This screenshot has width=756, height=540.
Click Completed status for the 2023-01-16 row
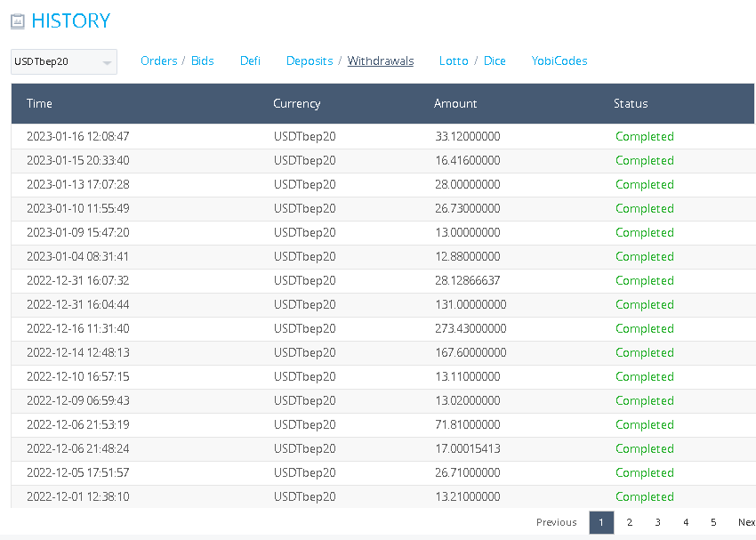tap(645, 137)
